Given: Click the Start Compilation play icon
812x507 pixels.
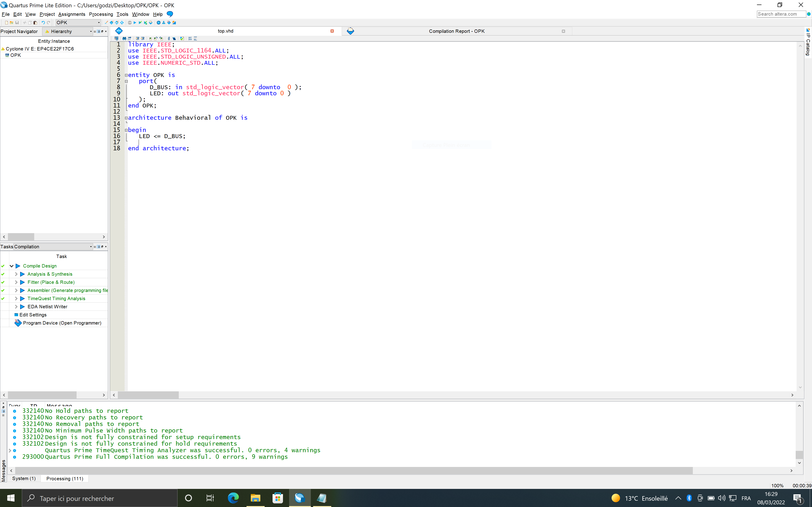Looking at the screenshot, I should pyautogui.click(x=135, y=23).
